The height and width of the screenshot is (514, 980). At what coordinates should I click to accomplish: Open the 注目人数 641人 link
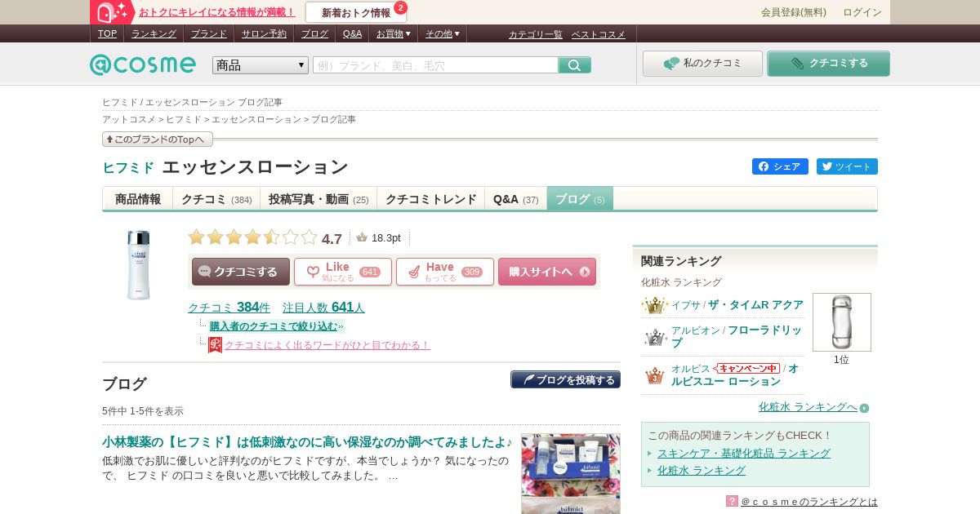[323, 308]
